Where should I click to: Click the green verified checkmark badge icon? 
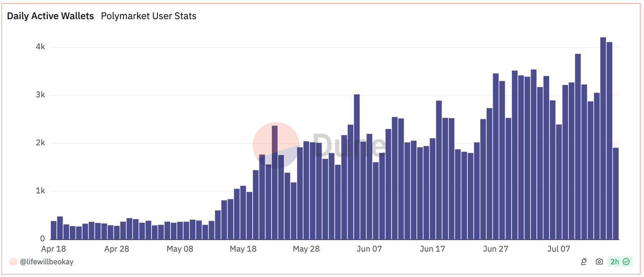[626, 261]
